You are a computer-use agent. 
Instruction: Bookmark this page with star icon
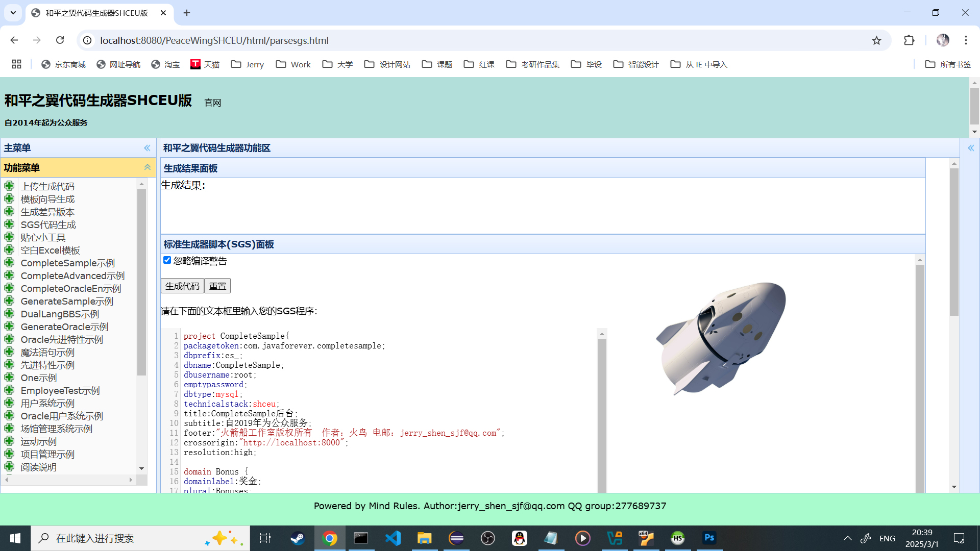click(876, 40)
